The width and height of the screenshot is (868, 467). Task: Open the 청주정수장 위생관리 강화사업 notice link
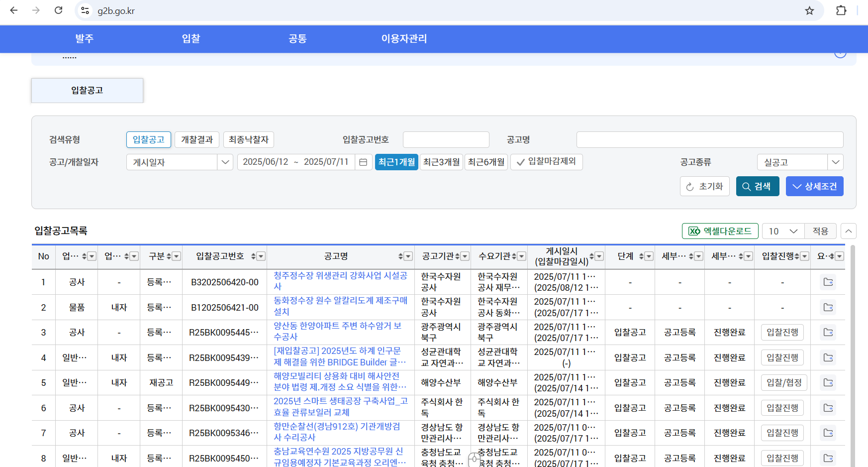[341, 281]
